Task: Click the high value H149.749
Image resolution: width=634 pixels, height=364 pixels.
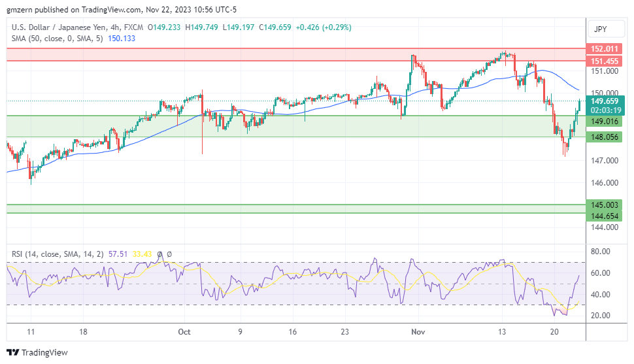Action: tap(201, 27)
